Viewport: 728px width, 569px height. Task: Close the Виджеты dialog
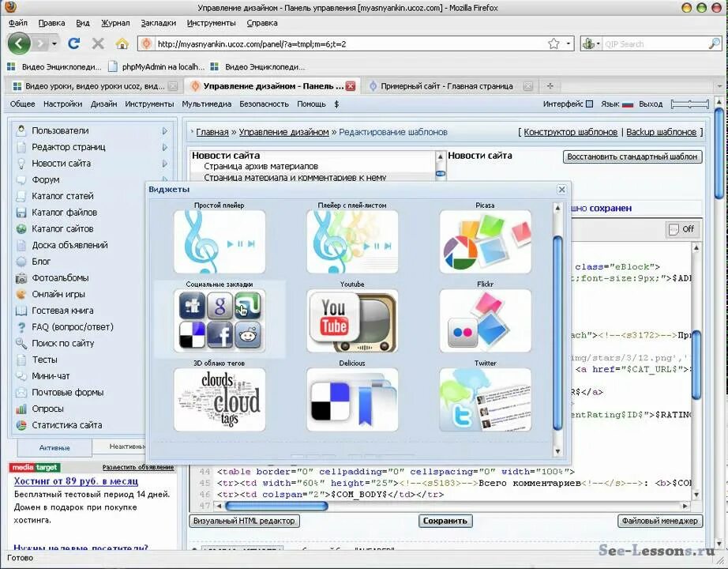(x=561, y=190)
